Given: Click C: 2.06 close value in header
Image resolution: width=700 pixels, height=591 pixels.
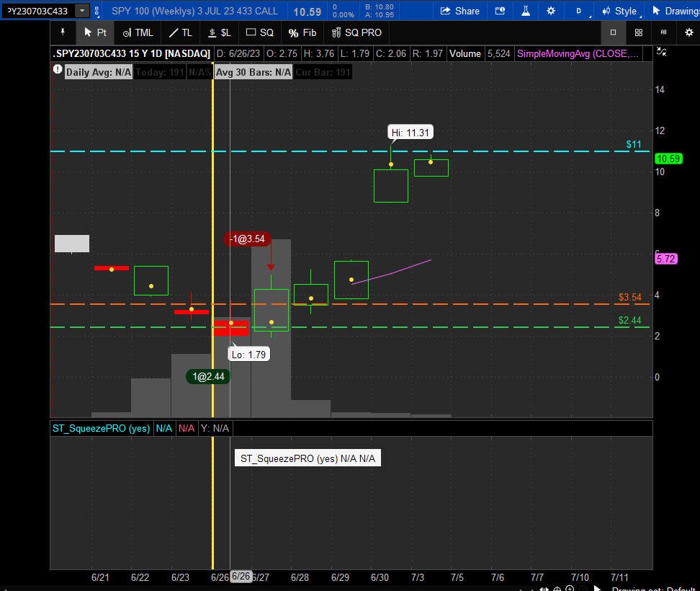Looking at the screenshot, I should click(x=390, y=53).
